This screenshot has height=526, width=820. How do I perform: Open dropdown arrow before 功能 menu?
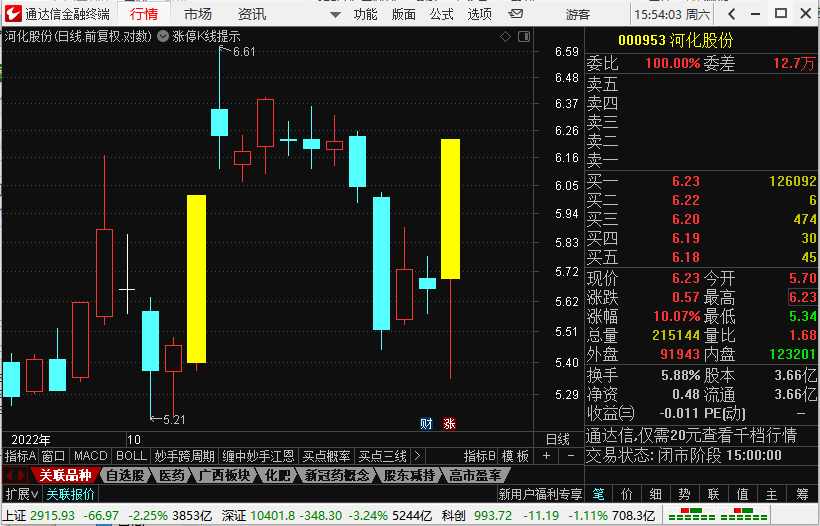click(x=335, y=15)
